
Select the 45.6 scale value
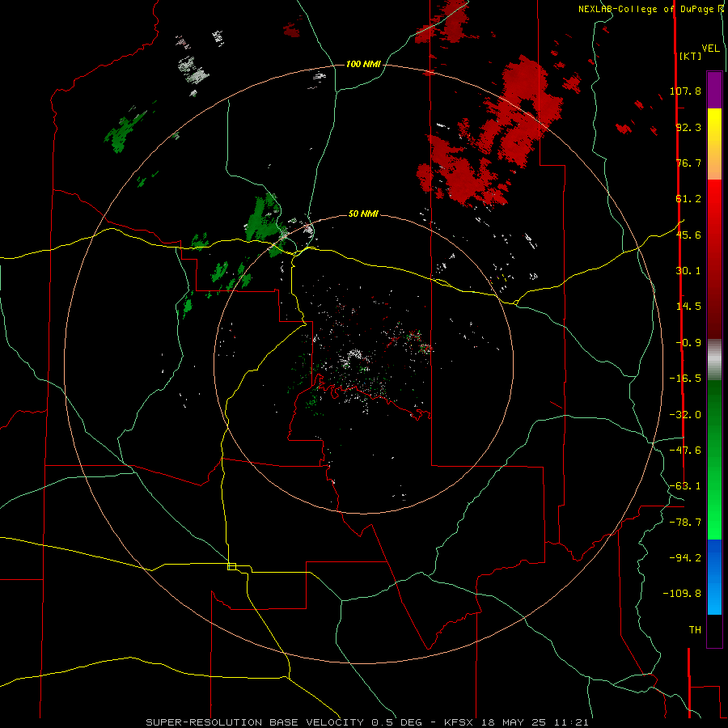pos(688,235)
